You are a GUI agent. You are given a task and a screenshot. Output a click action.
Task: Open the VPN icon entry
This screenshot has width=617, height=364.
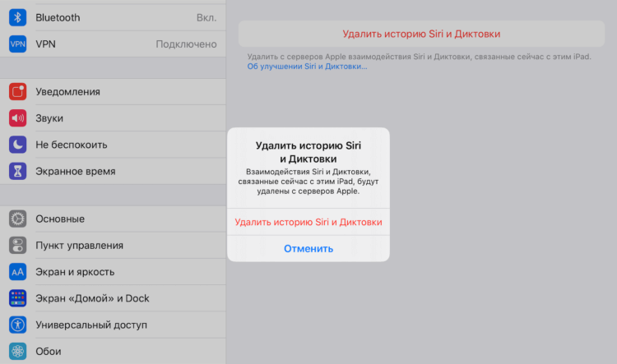[18, 44]
